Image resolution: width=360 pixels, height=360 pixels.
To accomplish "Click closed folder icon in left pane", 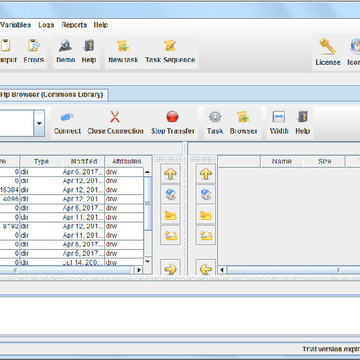I will pos(170,215).
